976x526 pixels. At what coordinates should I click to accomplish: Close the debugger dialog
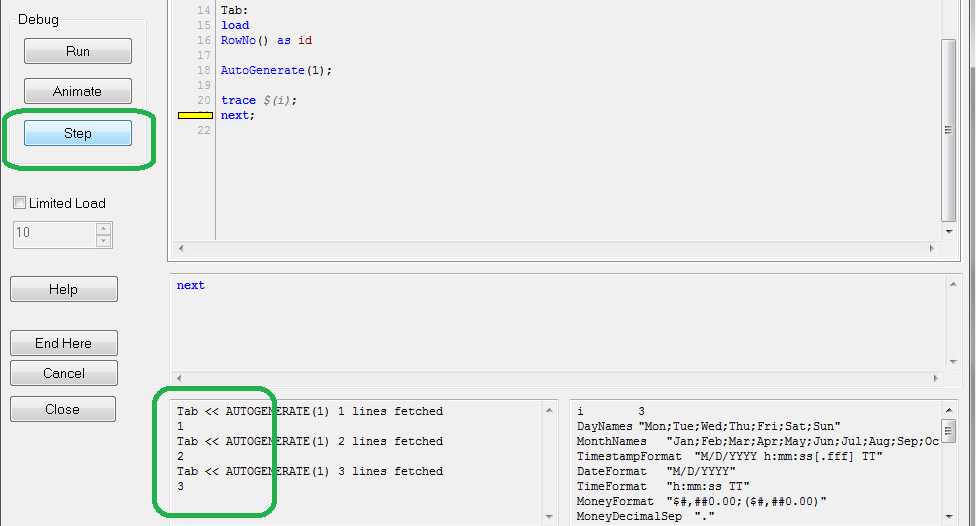pyautogui.click(x=62, y=409)
